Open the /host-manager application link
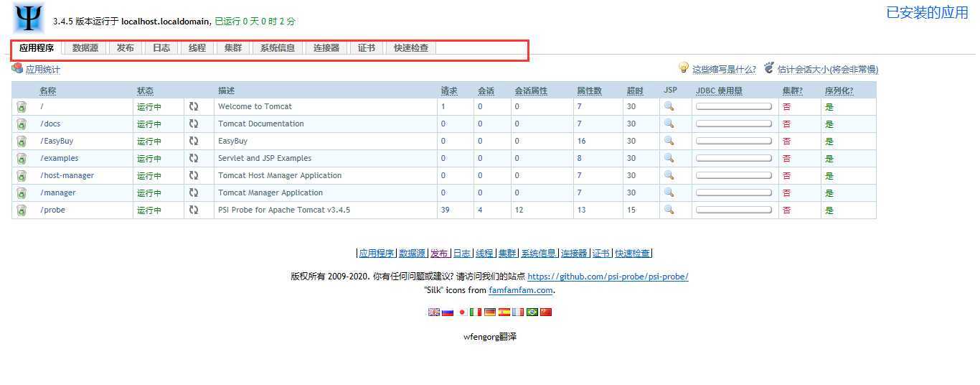 [67, 176]
